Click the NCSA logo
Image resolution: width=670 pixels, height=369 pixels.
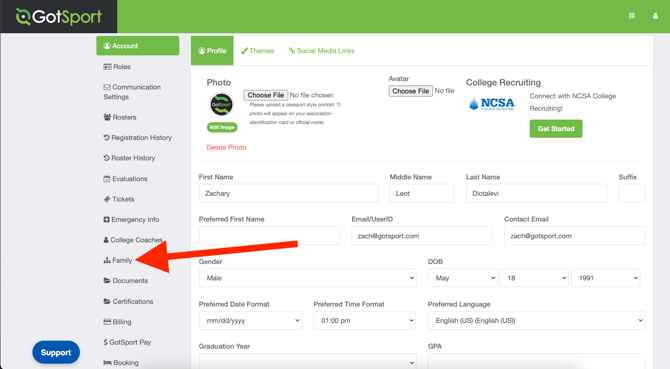pyautogui.click(x=492, y=104)
